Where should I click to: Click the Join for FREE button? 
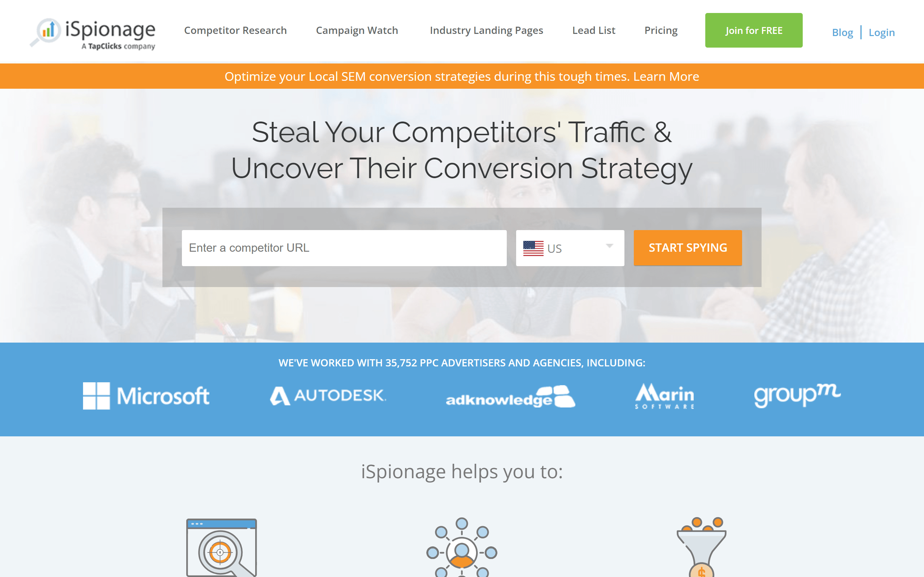753,30
